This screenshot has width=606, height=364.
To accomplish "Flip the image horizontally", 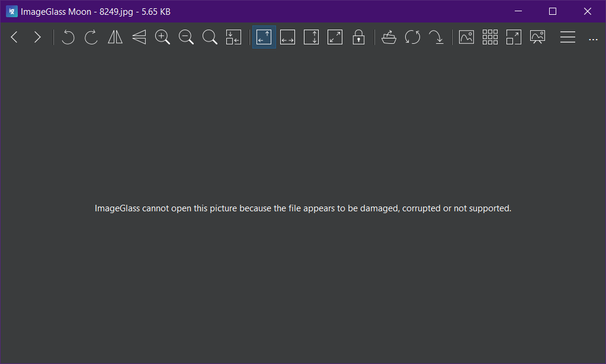I will tap(115, 37).
